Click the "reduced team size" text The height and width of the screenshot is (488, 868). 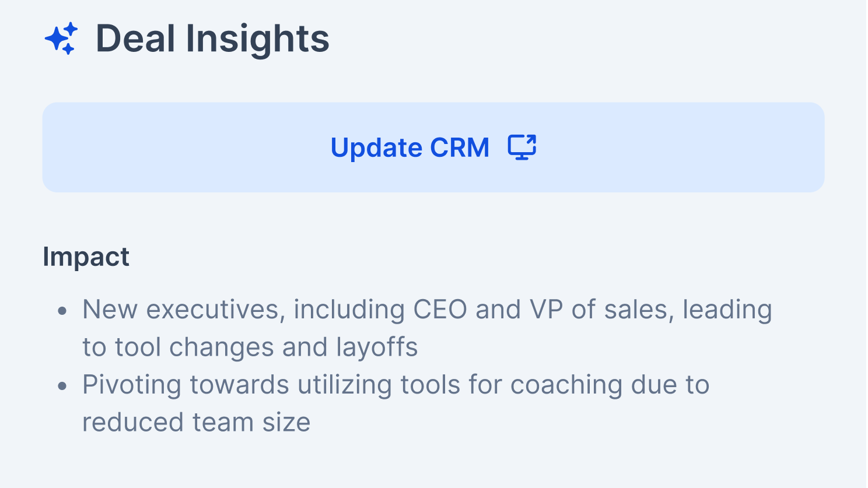[x=196, y=422]
